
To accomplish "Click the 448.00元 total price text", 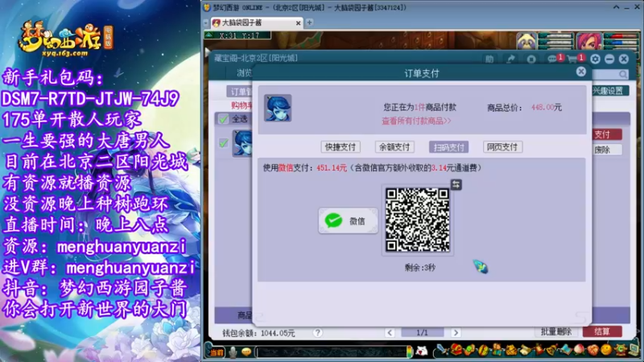I will click(x=547, y=108).
